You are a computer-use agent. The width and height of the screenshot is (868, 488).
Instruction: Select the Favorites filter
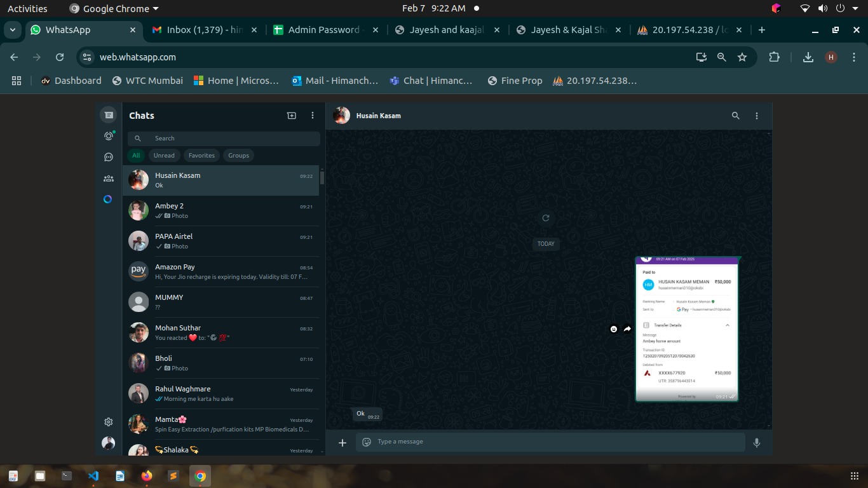pos(201,156)
